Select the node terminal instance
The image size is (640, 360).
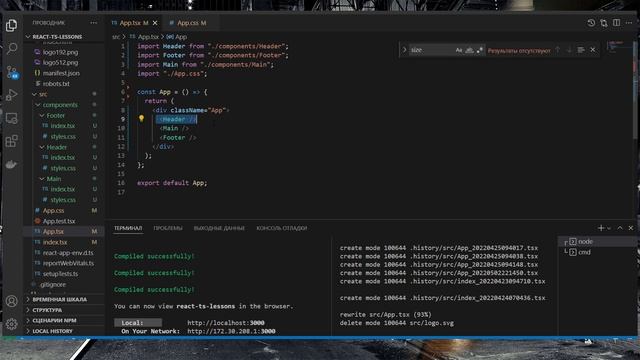tap(598, 242)
